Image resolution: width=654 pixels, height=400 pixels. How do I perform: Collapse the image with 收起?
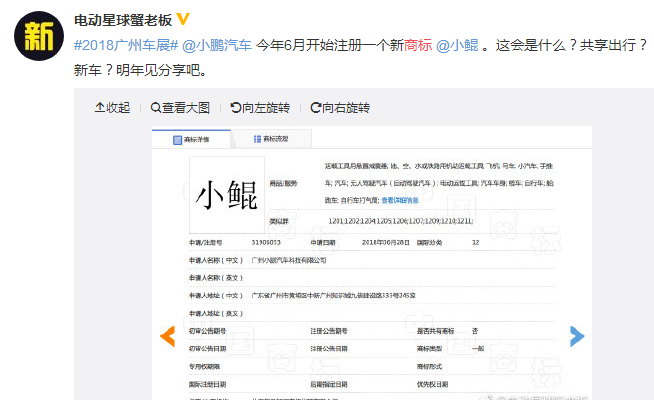click(112, 108)
